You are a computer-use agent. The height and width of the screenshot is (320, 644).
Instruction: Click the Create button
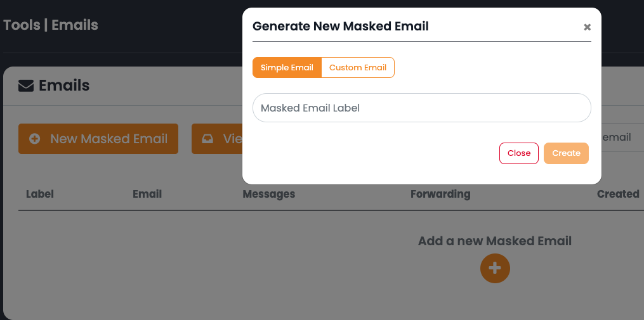coord(566,153)
